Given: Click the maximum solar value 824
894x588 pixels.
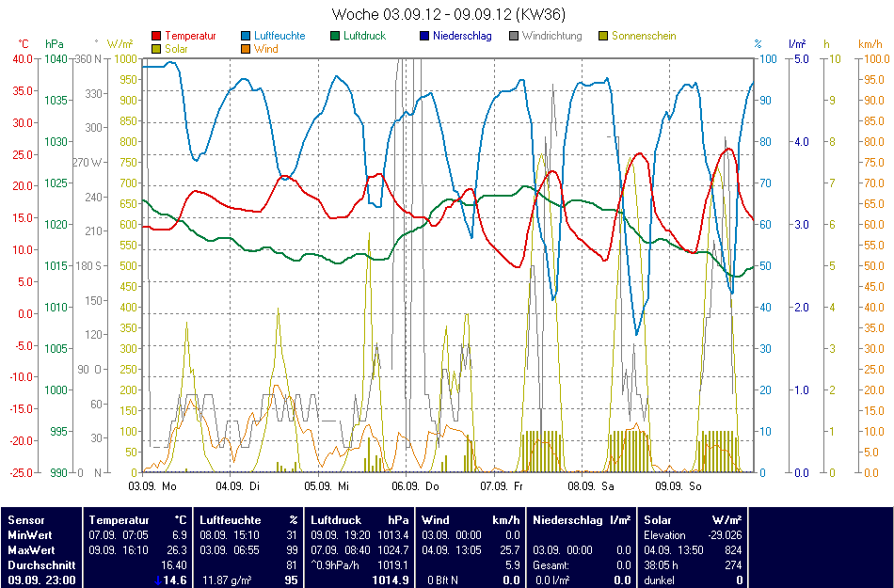Looking at the screenshot, I should 733,550.
